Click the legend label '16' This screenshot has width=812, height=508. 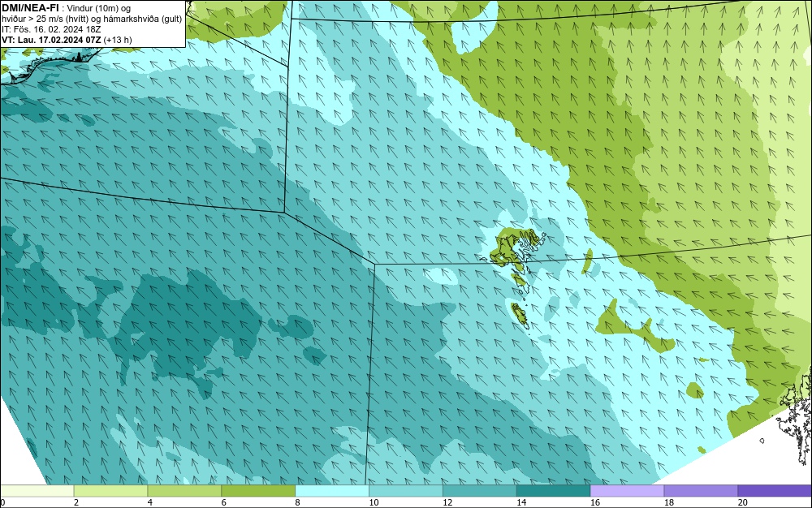click(595, 502)
